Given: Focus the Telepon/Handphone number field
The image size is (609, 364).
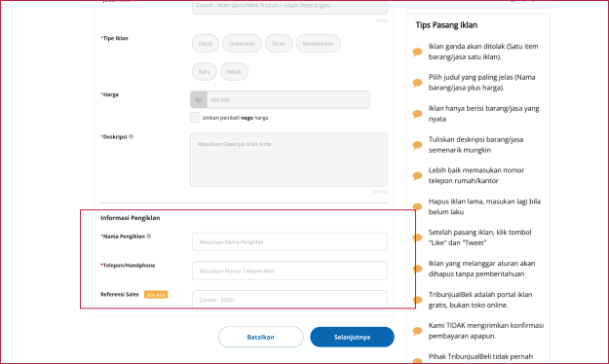Looking at the screenshot, I should 289,271.
